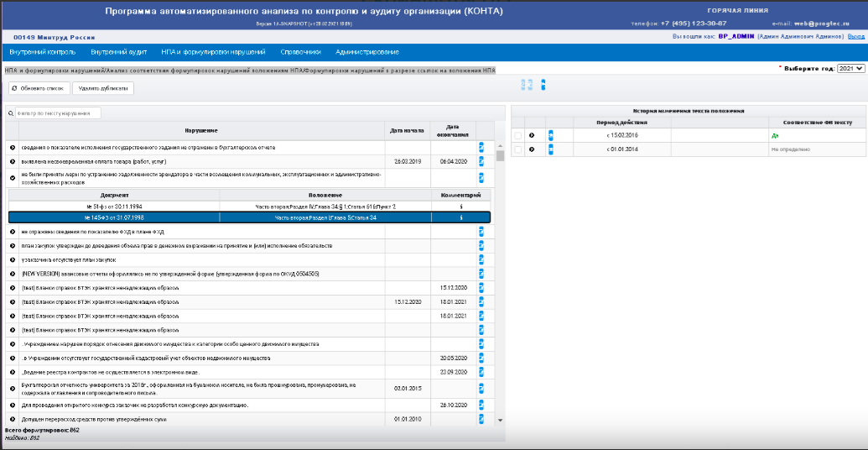This screenshot has width=868, height=450.
Task: Click scrollbar up arrow of violations list
Action: pos(501,145)
